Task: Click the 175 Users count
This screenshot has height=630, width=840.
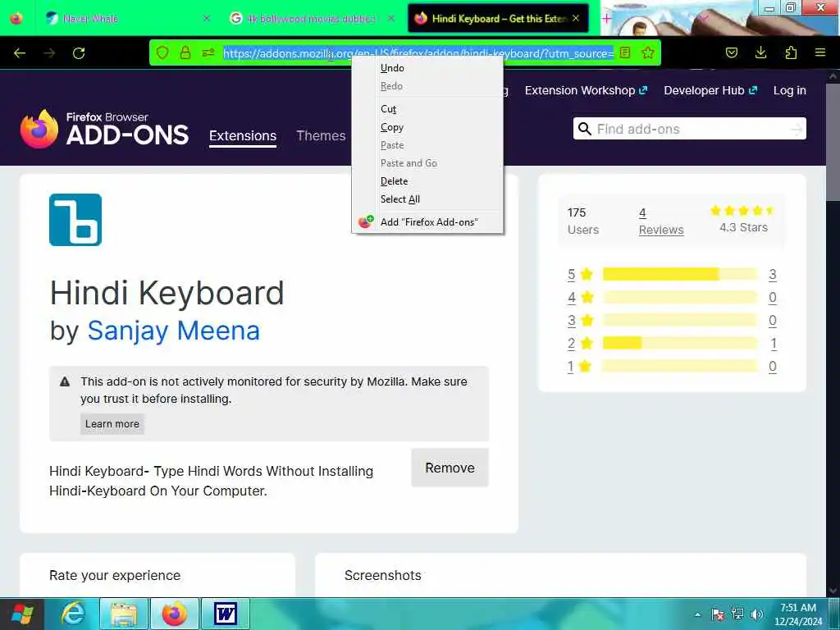Action: pos(583,221)
